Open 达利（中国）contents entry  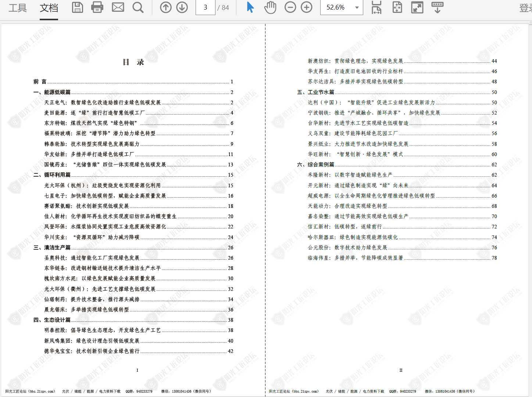[402, 102]
